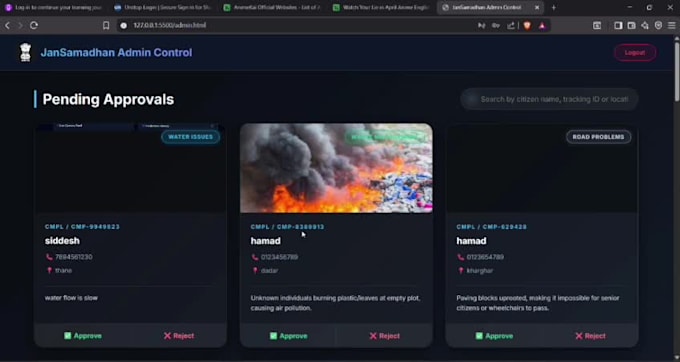
Task: Click the address bar URL 127.0.0.1:5500/admin.html
Action: 170,26
